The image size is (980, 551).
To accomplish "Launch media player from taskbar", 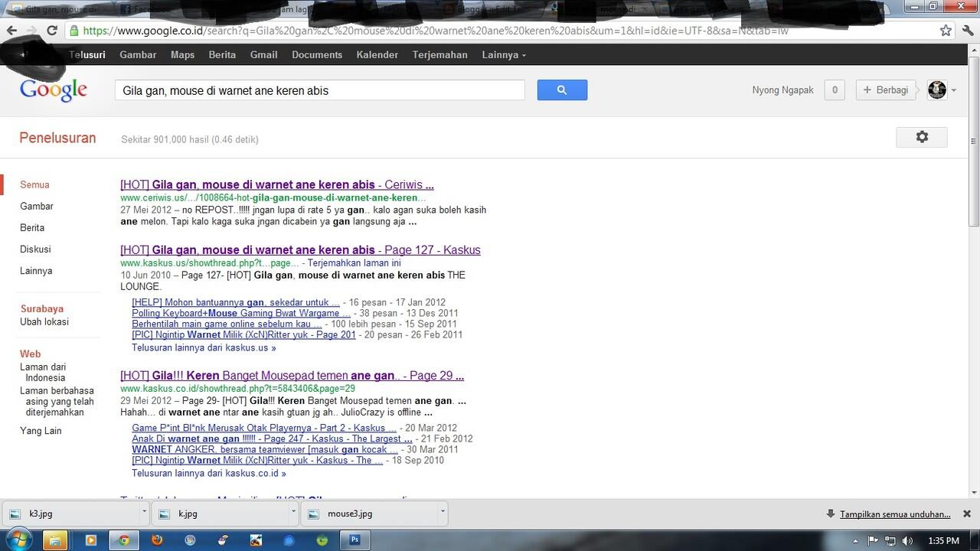I will click(91, 540).
